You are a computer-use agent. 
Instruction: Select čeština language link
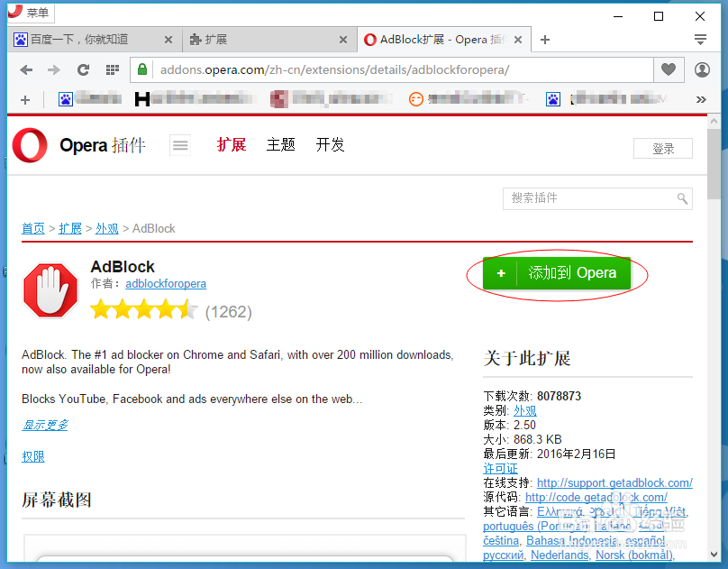tap(501, 541)
